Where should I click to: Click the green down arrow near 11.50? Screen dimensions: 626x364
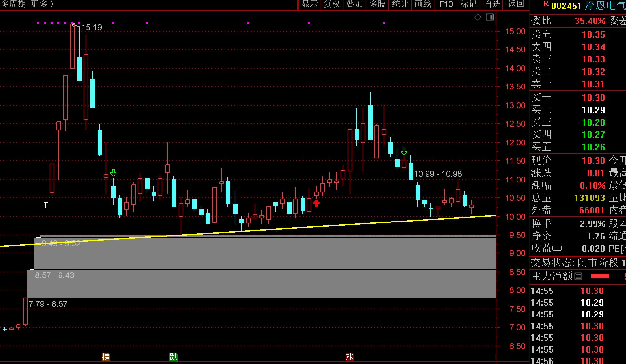coord(404,151)
